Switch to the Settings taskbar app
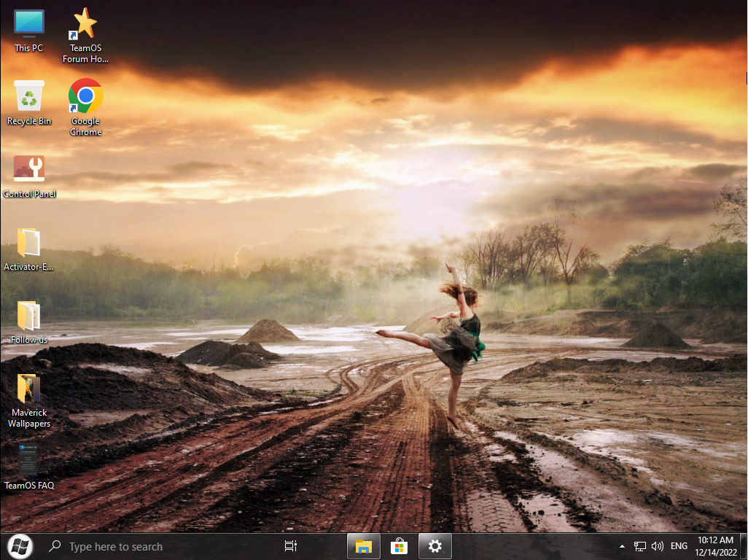748x560 pixels. [435, 546]
